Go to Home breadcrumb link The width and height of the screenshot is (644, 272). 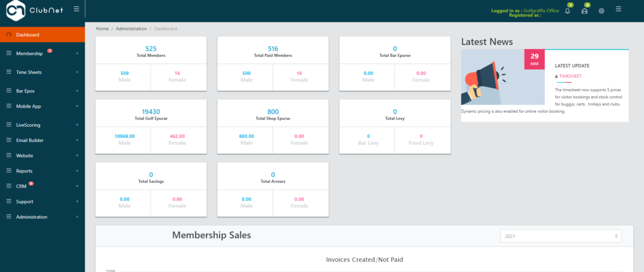point(102,28)
